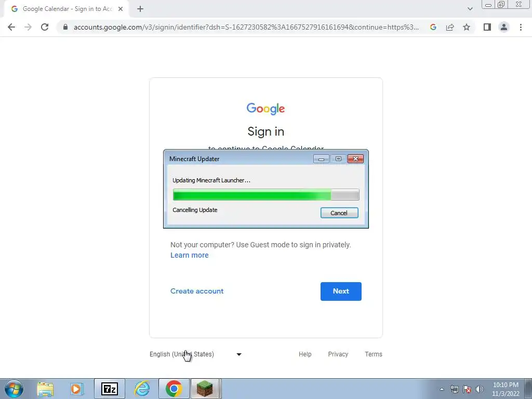Switch to Chrome in the taskbar
Viewport: 532px width, 399px height.
pyautogui.click(x=174, y=389)
